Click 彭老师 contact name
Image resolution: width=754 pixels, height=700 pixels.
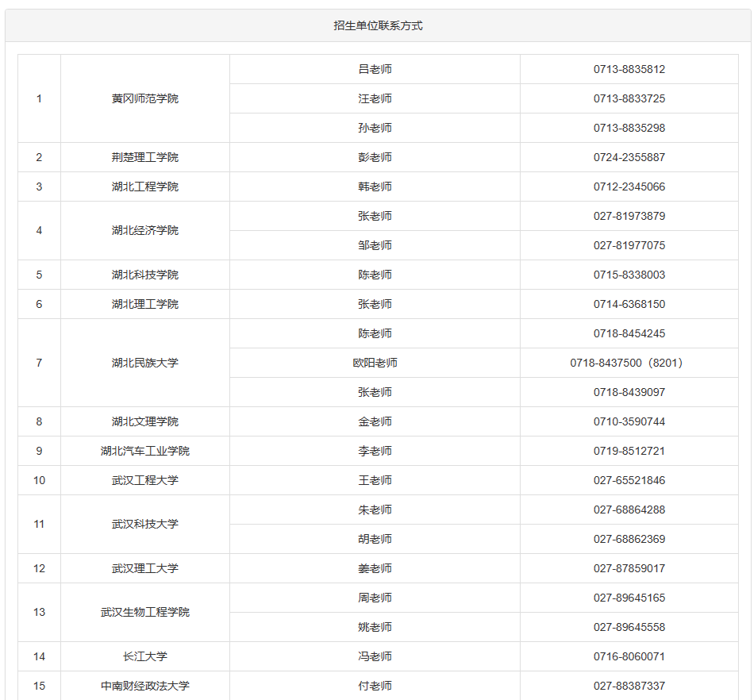click(375, 157)
